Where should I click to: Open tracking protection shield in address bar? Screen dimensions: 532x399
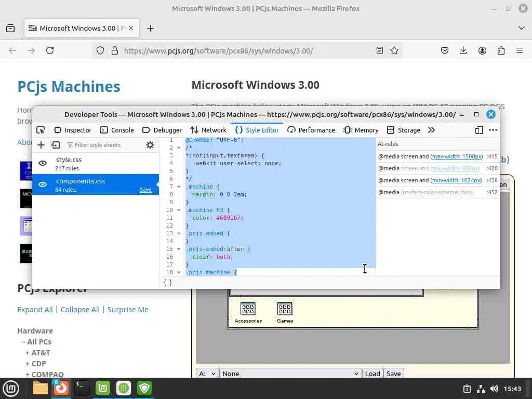click(100, 50)
